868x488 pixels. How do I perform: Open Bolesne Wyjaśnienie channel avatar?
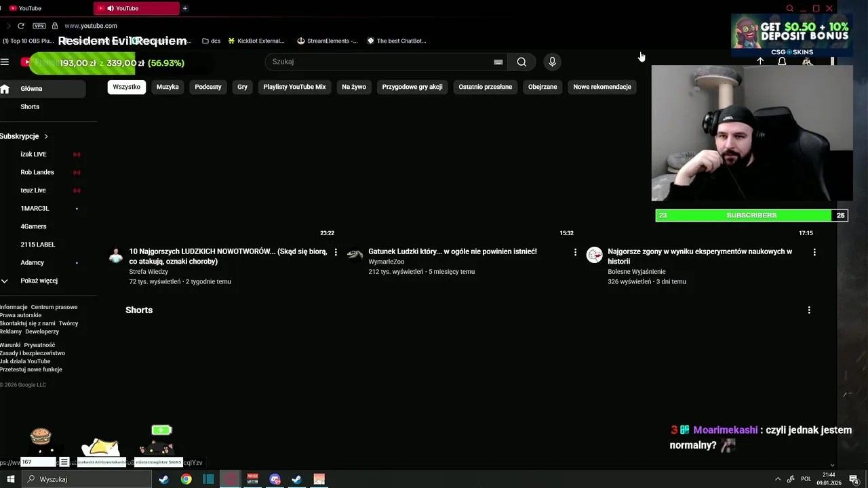click(595, 255)
